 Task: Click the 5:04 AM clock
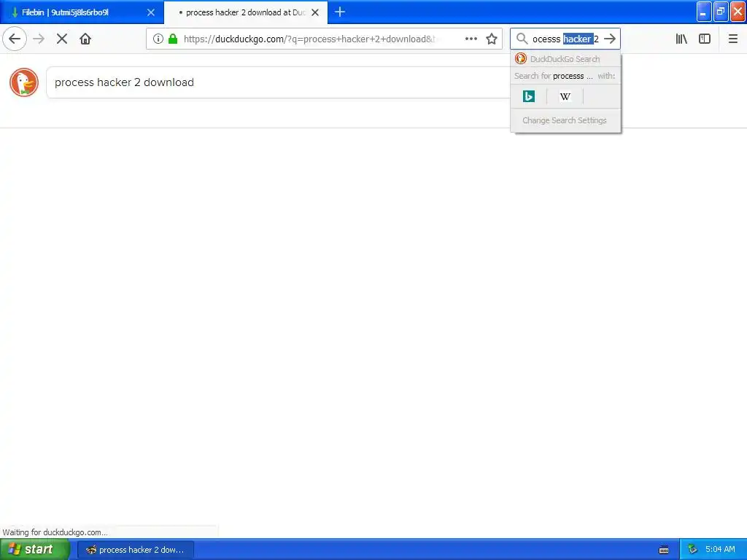tap(720, 550)
